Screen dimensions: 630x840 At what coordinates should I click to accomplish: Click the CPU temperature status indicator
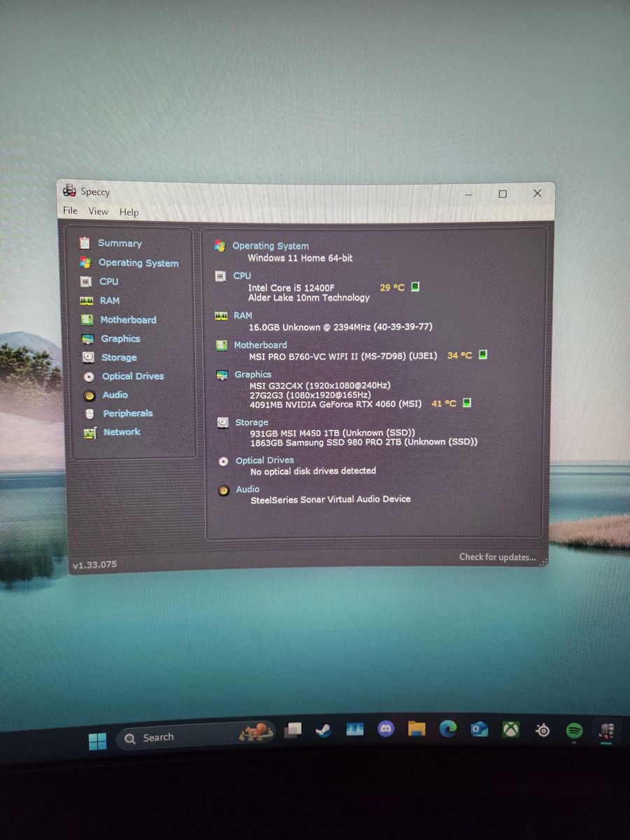point(415,287)
